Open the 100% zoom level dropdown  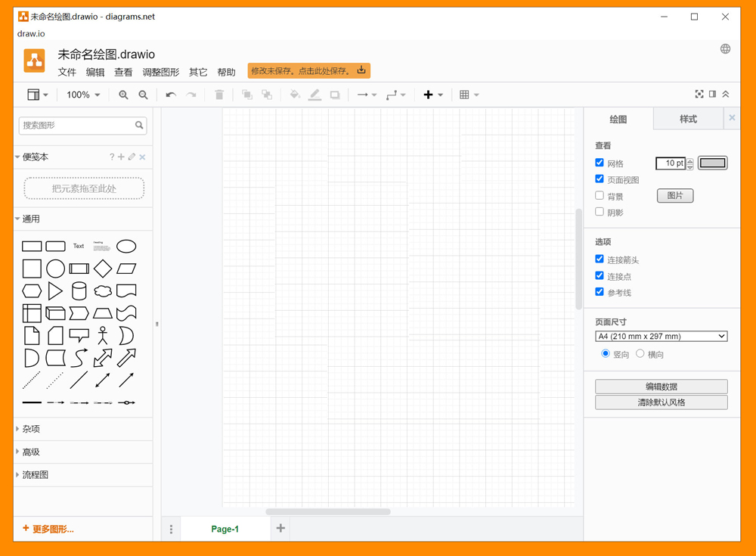(x=83, y=95)
